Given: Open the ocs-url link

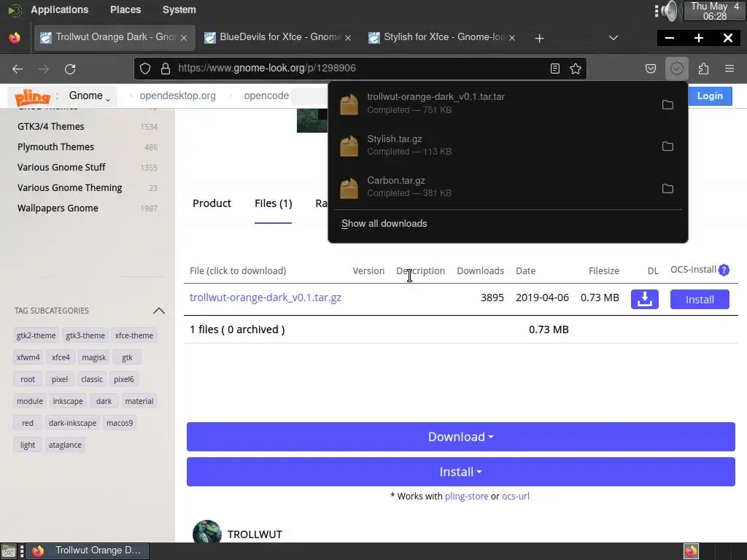Looking at the screenshot, I should click(x=516, y=496).
